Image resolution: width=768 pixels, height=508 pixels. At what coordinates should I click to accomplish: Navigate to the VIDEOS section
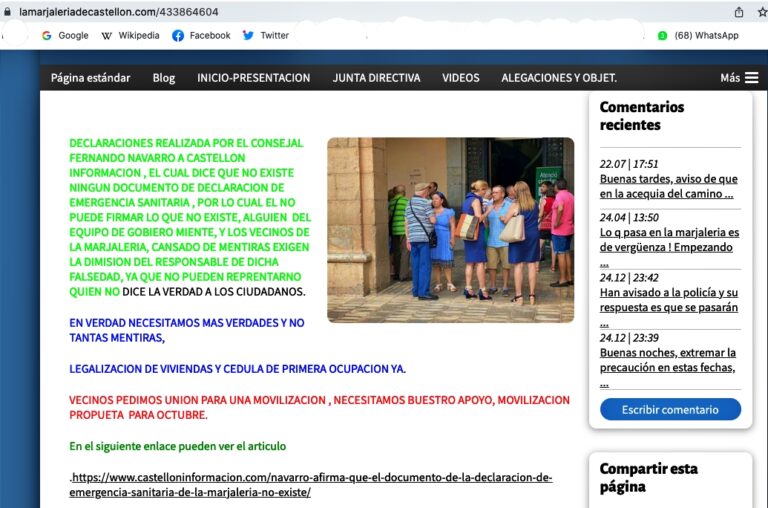tap(460, 78)
